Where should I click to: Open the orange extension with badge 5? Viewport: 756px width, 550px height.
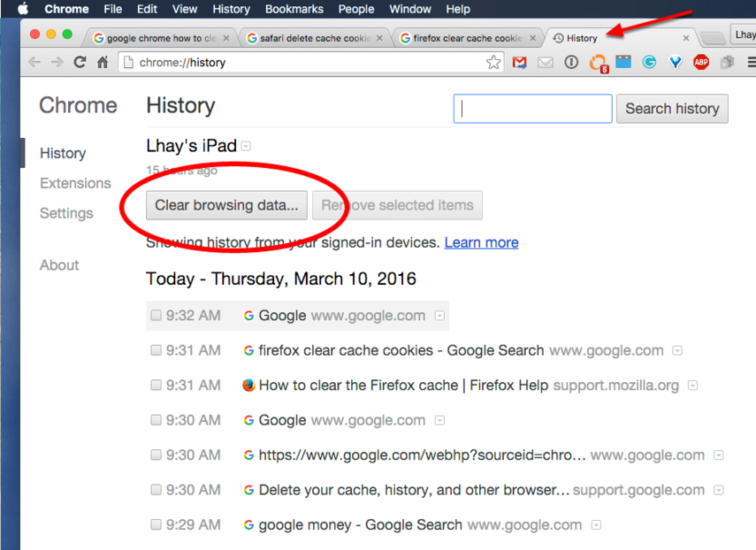[x=599, y=63]
